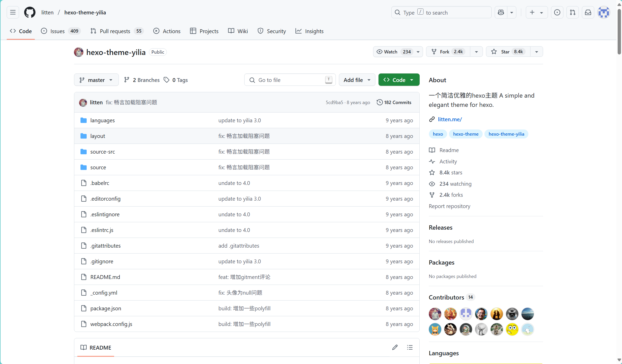The width and height of the screenshot is (622, 364).
Task: Click the link icon beside litten.me
Action: [432, 119]
